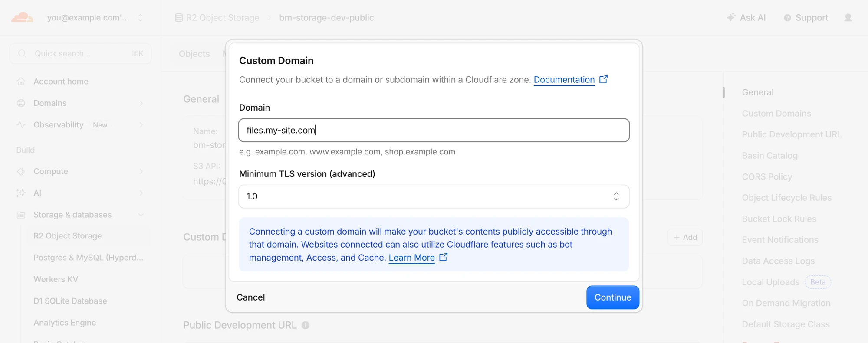Click the Continue button
868x343 pixels.
(x=613, y=297)
